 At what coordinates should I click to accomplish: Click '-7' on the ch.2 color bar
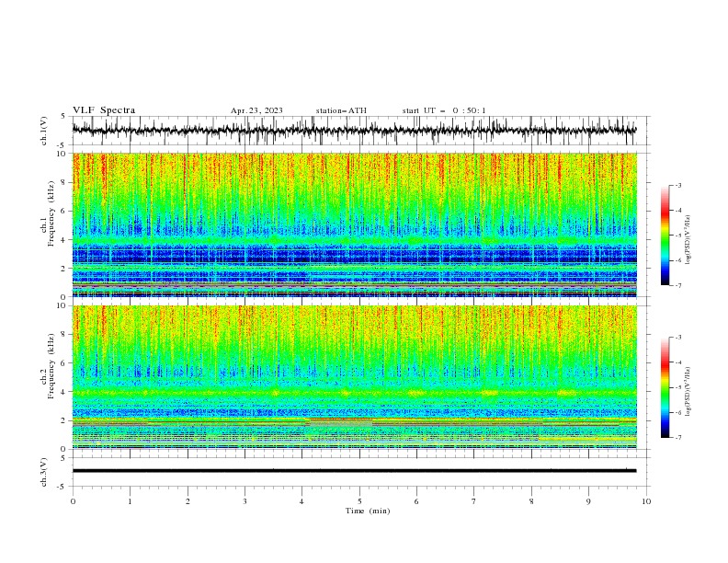[678, 438]
